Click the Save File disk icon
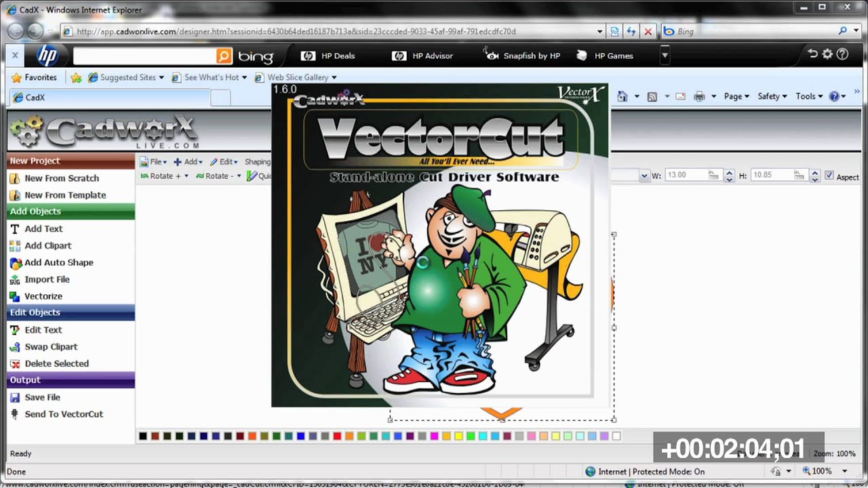868x488 pixels. [14, 398]
